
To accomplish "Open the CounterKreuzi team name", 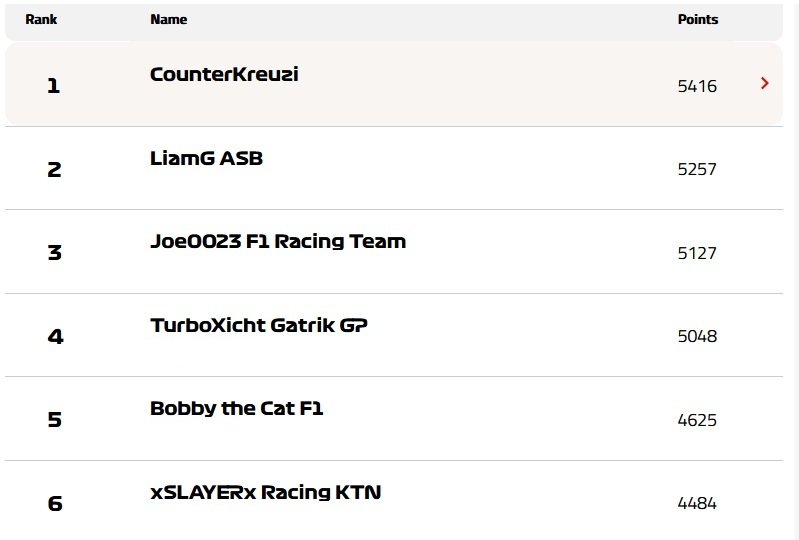I will 224,75.
